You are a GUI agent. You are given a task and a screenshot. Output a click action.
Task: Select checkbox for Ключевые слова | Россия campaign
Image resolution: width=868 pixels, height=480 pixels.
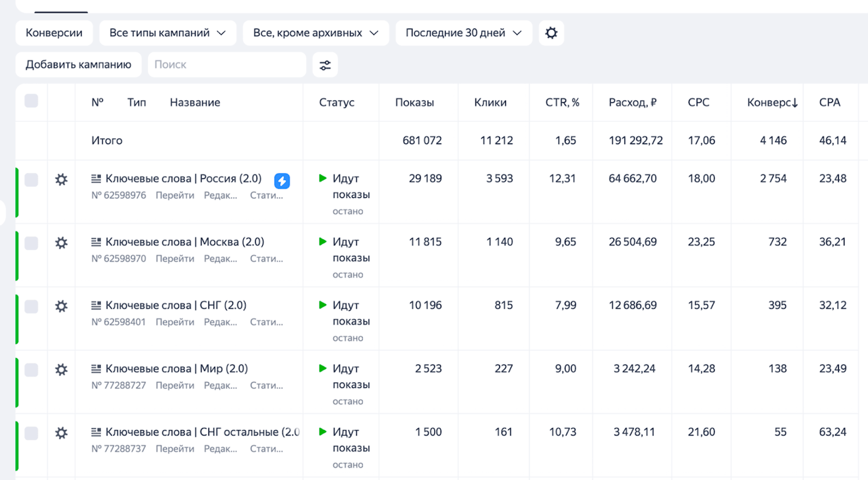click(31, 180)
